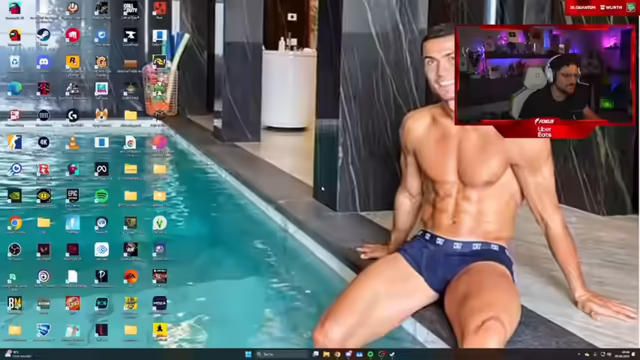
Task: Open the Logitech G HUB shortcut
Action: (x=73, y=116)
